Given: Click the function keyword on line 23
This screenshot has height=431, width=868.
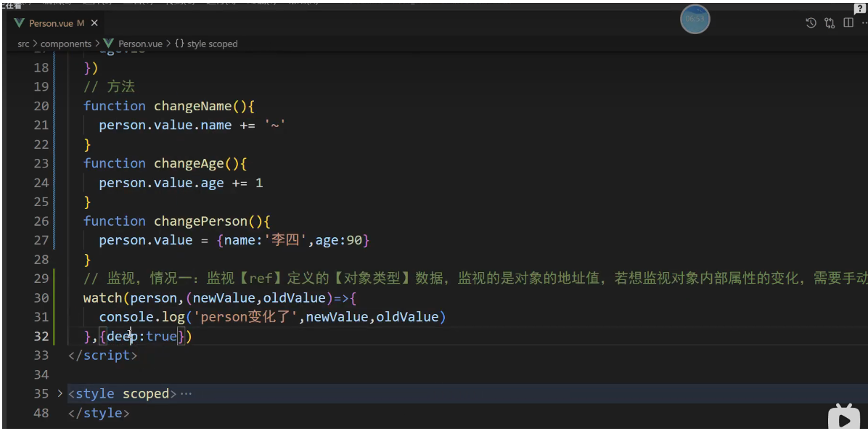Looking at the screenshot, I should 115,163.
